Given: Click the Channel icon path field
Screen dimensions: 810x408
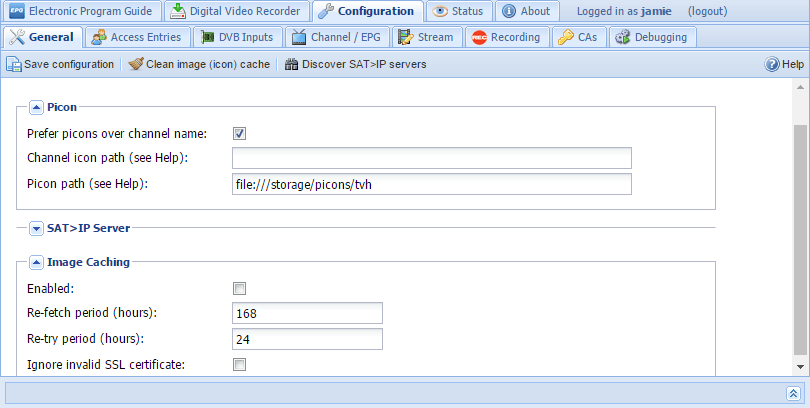Looking at the screenshot, I should pyautogui.click(x=431, y=158).
